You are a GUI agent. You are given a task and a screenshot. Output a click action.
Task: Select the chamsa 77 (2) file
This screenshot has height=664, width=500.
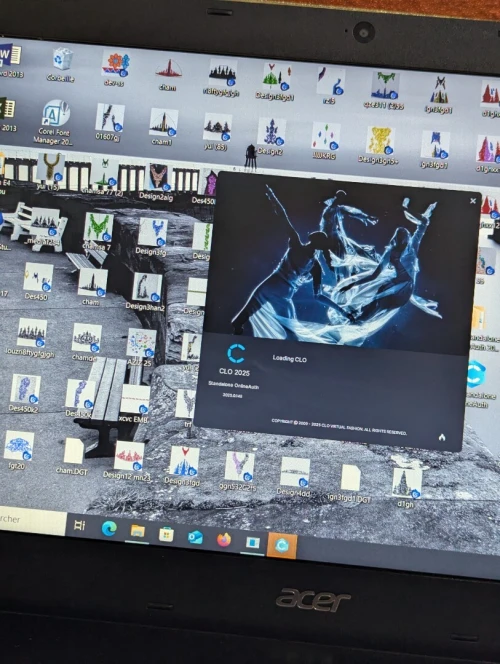point(103,177)
